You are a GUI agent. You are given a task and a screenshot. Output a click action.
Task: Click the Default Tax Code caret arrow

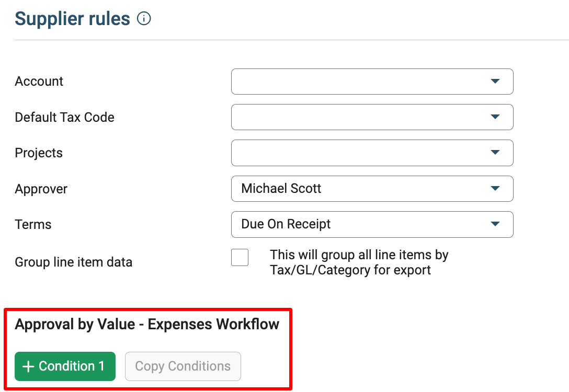[x=495, y=117]
